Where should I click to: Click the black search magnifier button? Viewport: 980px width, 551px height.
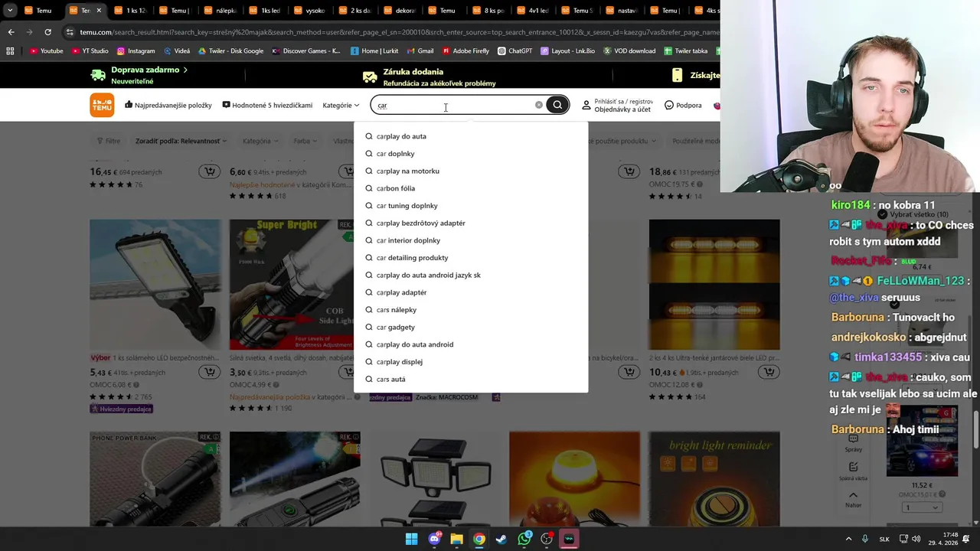tap(557, 105)
